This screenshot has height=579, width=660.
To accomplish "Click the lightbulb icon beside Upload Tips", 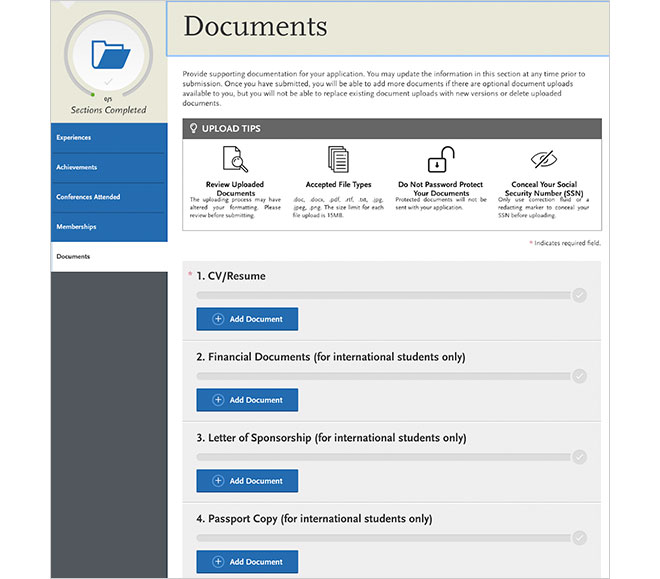I will 193,129.
